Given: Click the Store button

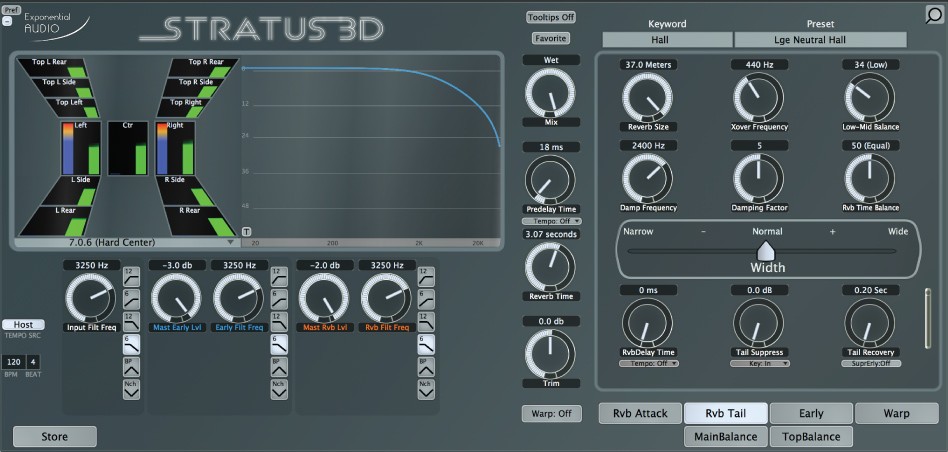Looking at the screenshot, I should coord(54,436).
